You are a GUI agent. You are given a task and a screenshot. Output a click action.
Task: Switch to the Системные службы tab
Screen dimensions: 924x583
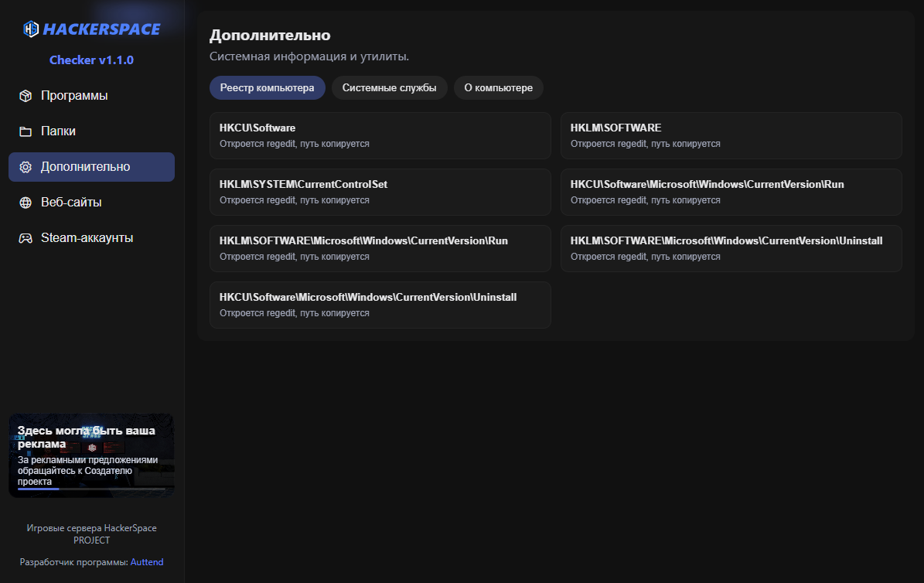point(389,88)
